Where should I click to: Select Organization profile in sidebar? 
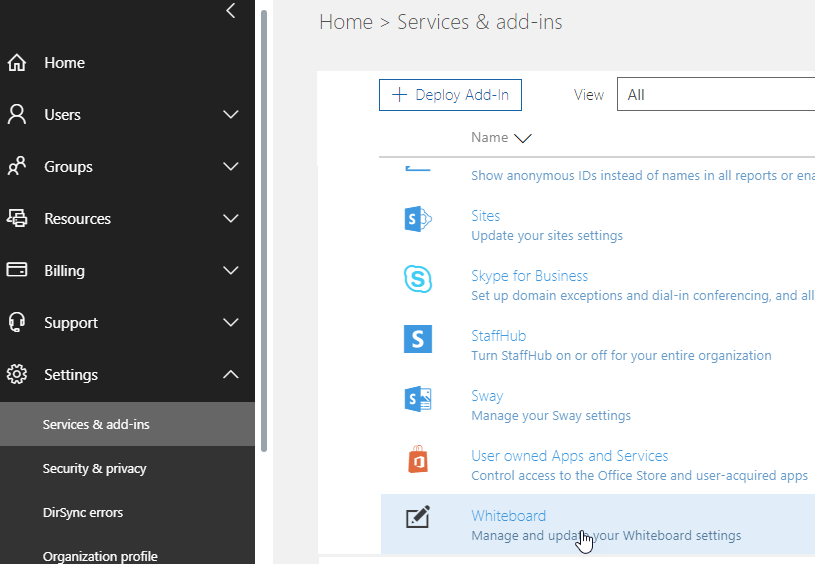point(100,556)
